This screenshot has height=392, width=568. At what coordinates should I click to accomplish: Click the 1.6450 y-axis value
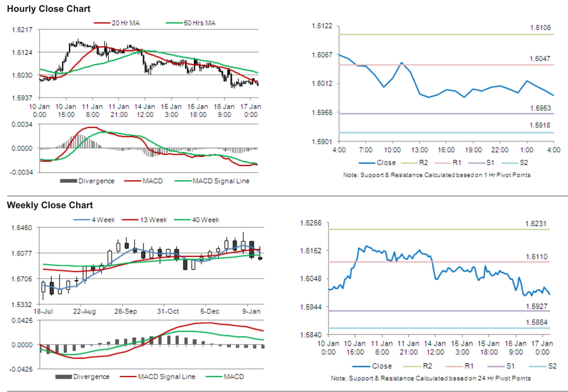(x=22, y=228)
